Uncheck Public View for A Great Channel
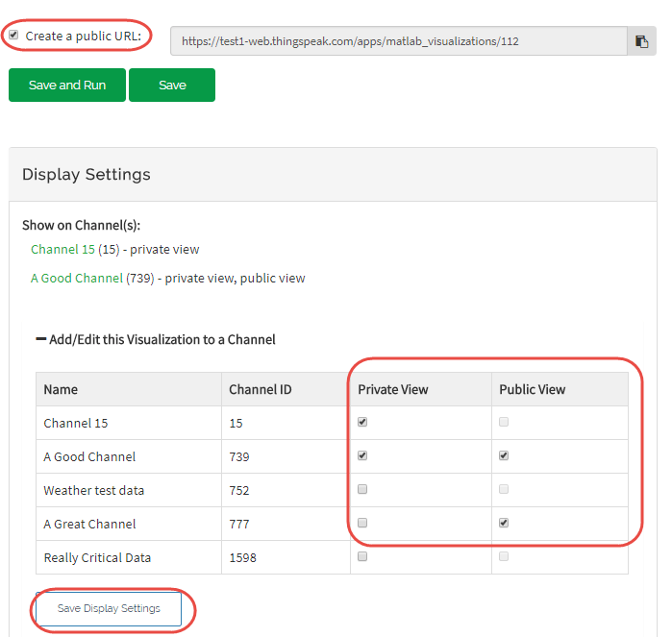 (x=504, y=523)
